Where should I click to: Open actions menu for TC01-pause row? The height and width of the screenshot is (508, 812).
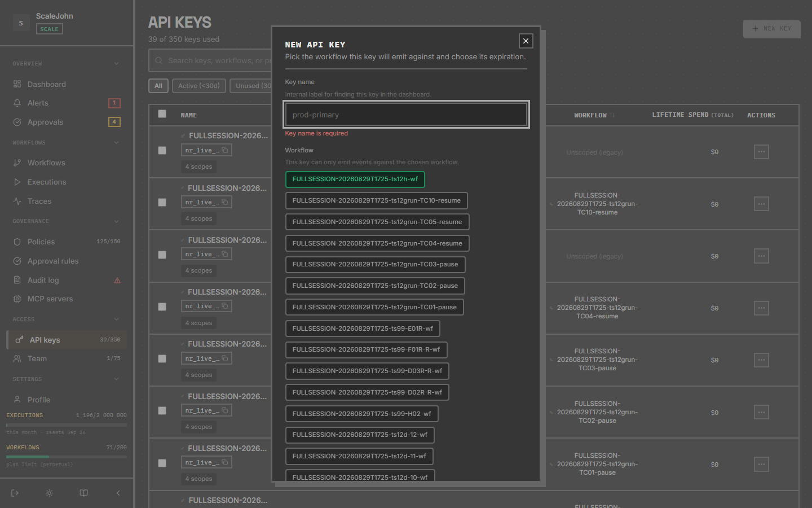point(761,465)
